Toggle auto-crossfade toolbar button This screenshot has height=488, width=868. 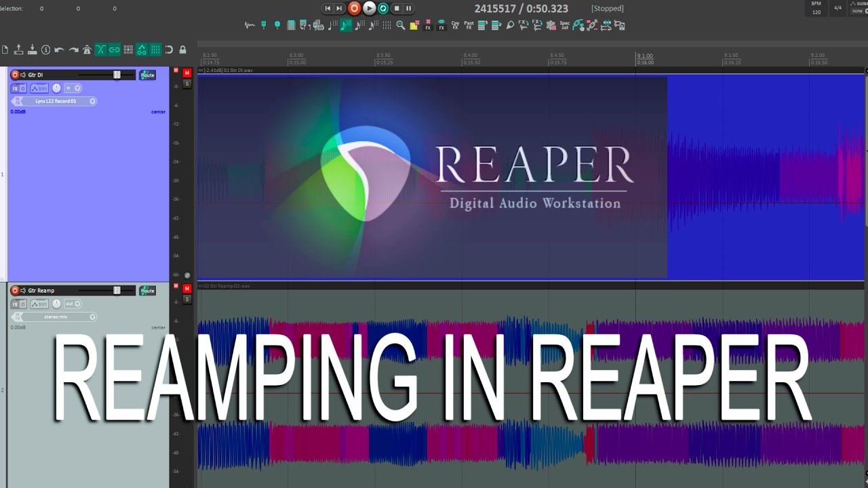click(100, 49)
